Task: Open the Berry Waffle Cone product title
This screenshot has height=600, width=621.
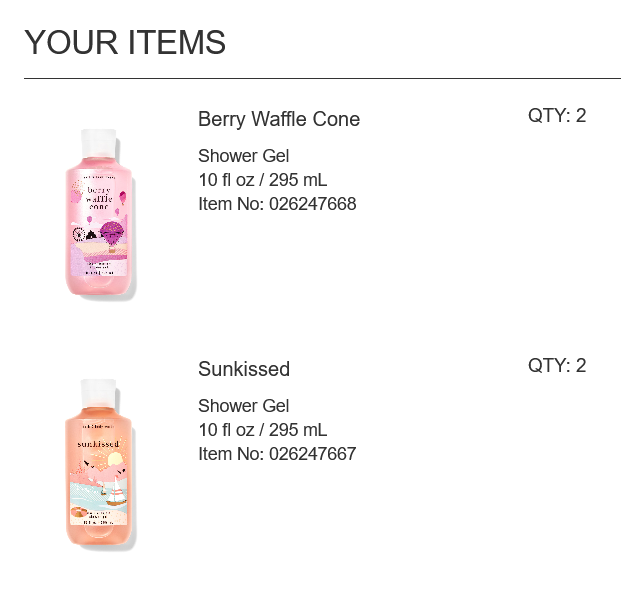Action: click(278, 119)
